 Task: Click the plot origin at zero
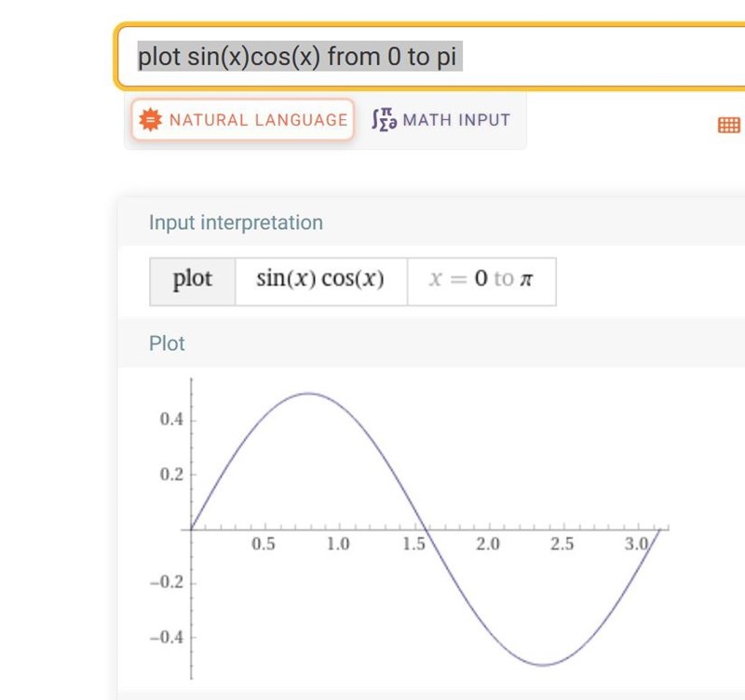pos(191,529)
